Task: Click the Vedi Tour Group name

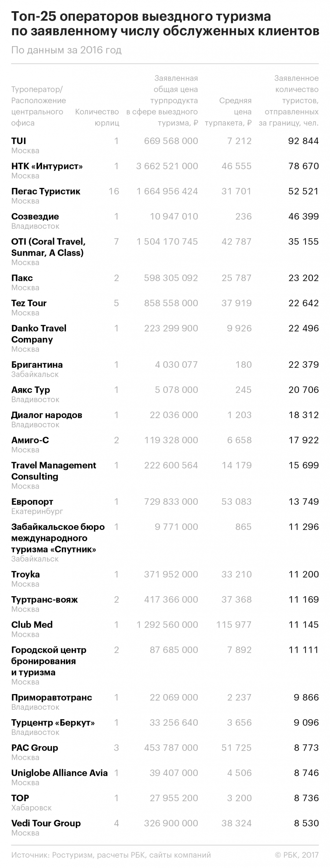Action: pos(46,823)
